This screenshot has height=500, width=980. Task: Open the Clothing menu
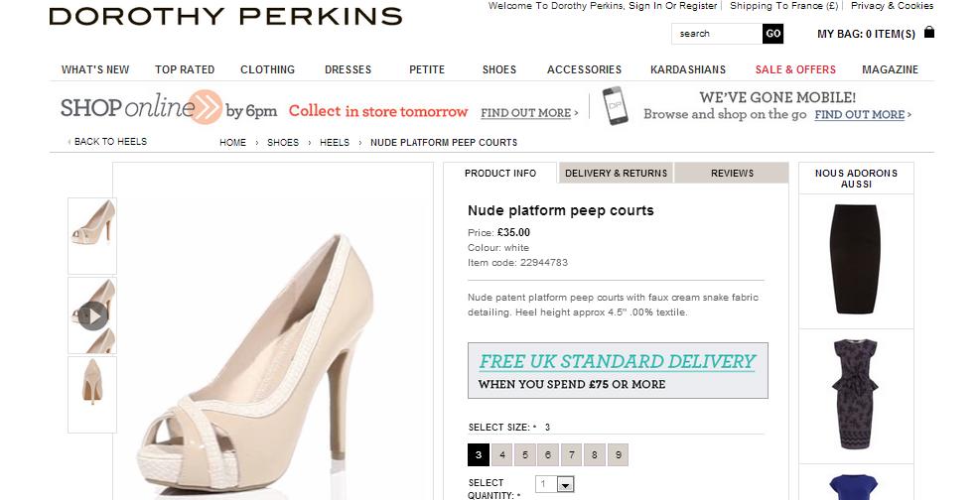click(x=267, y=69)
